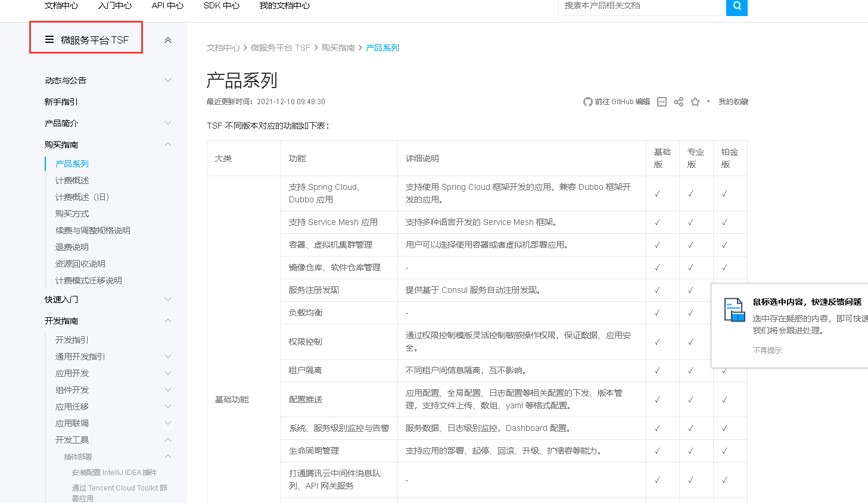Screen dimensions: 868x503
Task: Click table header 铂金版
Action: click(730, 158)
